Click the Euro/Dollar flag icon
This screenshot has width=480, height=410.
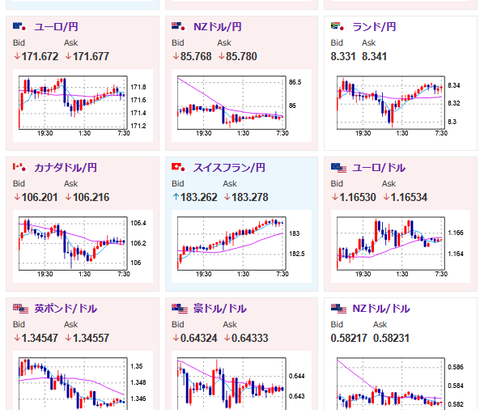339,168
